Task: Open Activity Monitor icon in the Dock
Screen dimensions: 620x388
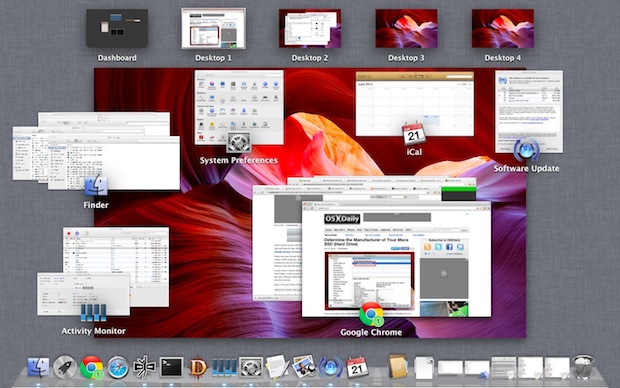Action: coord(224,368)
